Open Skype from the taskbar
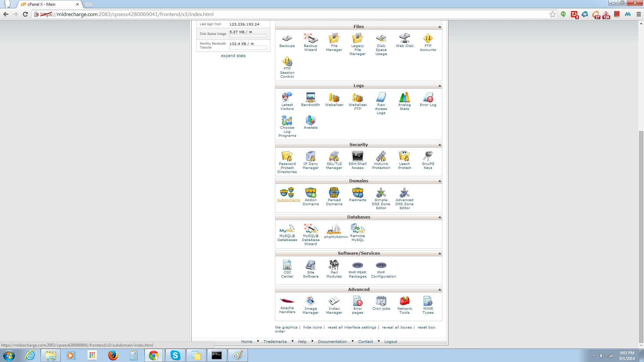This screenshot has height=362, width=644. tap(175, 355)
